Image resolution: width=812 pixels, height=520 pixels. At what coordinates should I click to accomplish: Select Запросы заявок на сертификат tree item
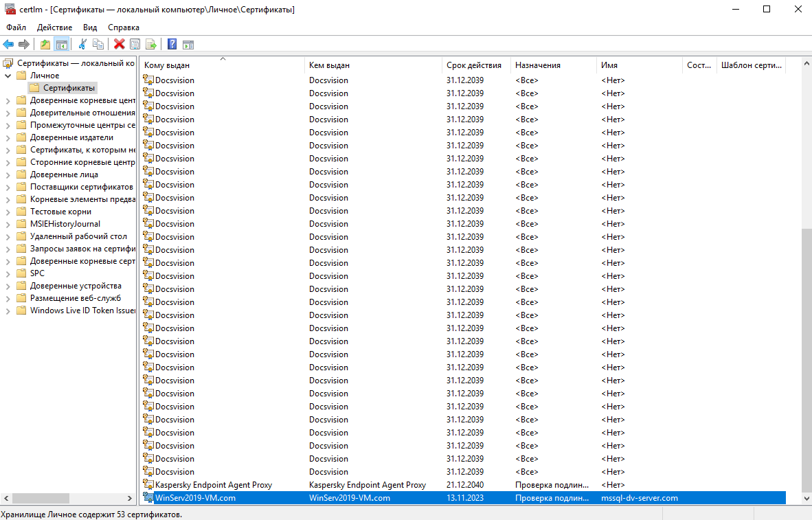[x=82, y=249]
